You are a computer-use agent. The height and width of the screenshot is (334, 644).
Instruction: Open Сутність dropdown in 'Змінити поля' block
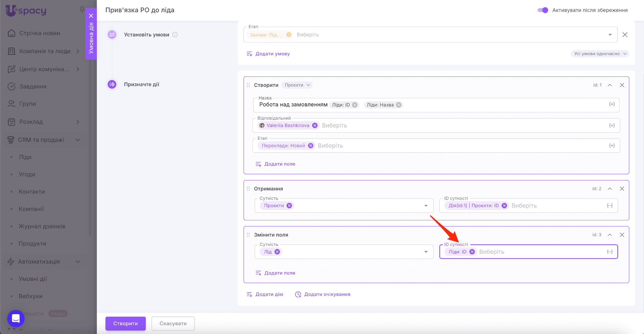(x=426, y=252)
